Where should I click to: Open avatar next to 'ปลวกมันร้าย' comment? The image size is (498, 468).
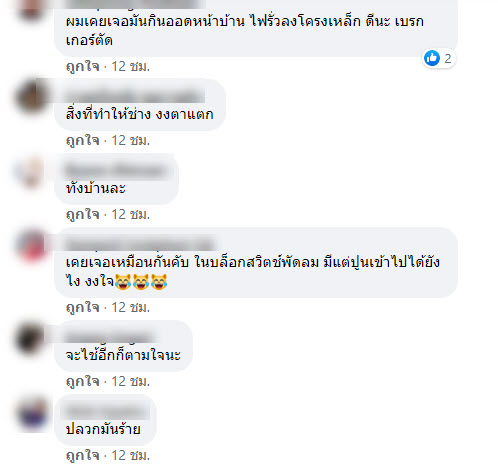(31, 413)
